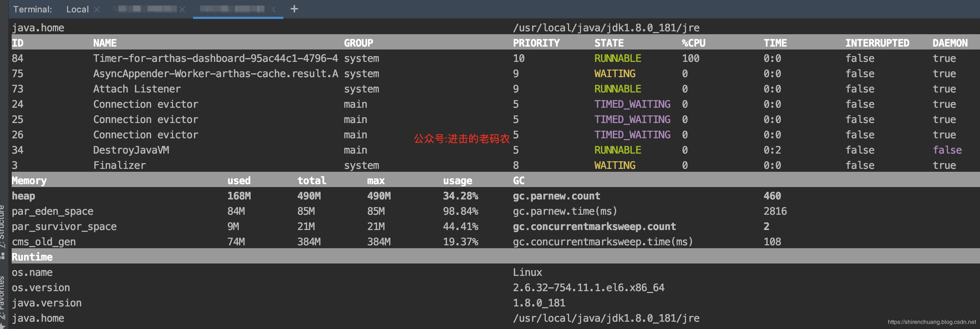Click TIMED_WAITING state of thread 24

click(632, 104)
